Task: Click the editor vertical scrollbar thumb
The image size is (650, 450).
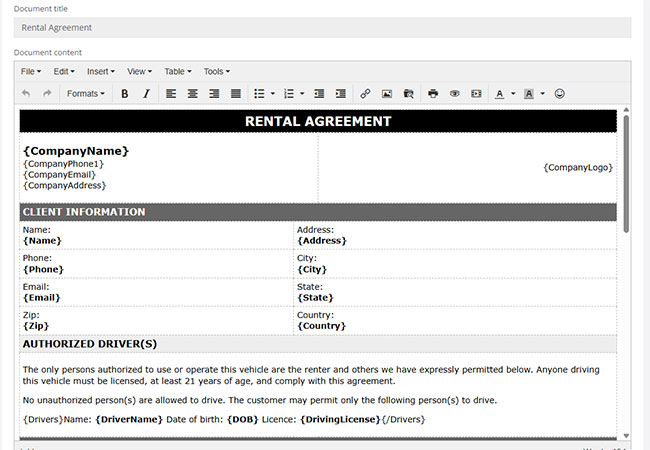Action: [x=626, y=174]
